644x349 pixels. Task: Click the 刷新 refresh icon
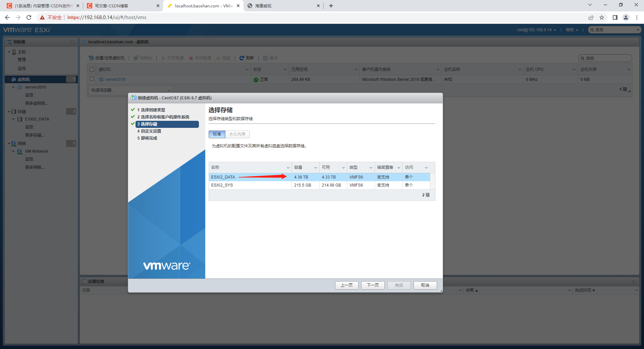[x=242, y=58]
